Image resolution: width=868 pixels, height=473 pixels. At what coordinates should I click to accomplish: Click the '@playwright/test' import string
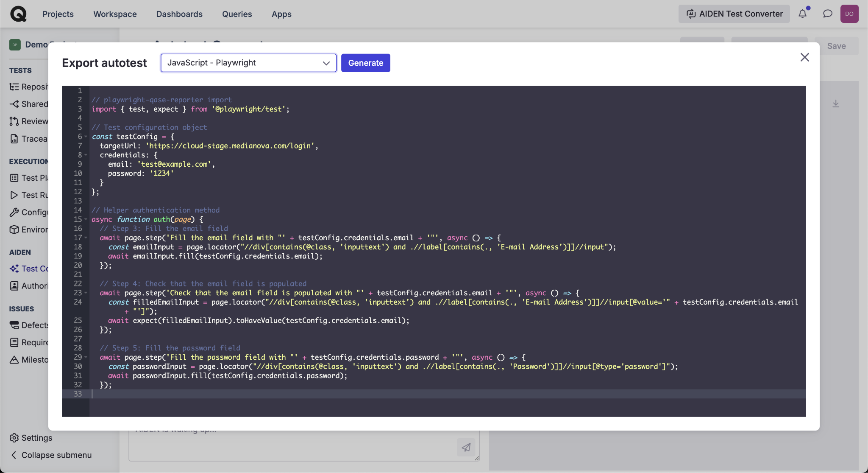(249, 109)
